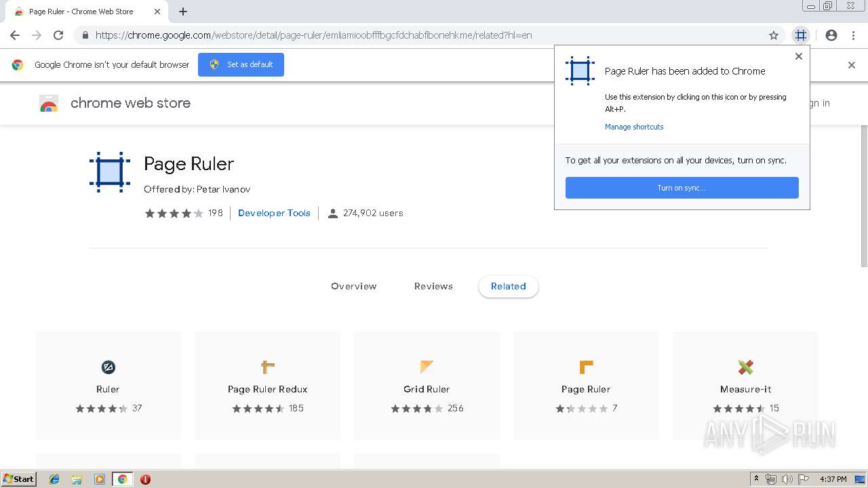Viewport: 868px width, 488px height.
Task: Switch to the Reviews tab
Action: tap(433, 286)
